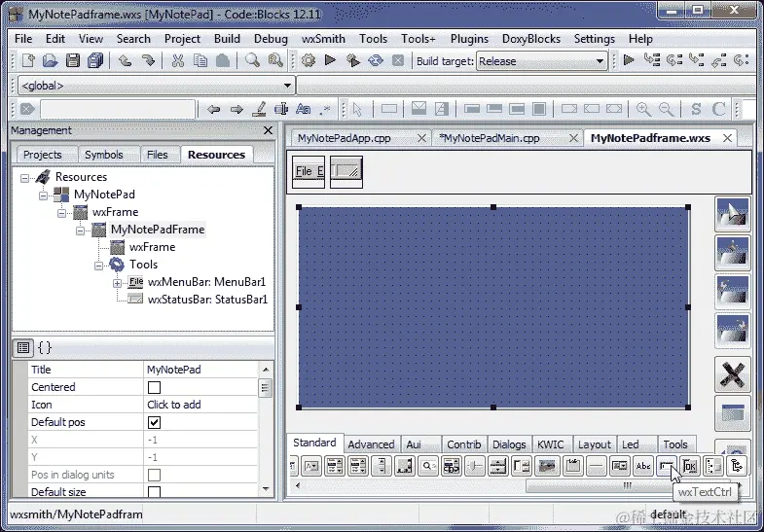Start debugging with the debug play icon
Screen dimensions: 764x532
(x=629, y=60)
